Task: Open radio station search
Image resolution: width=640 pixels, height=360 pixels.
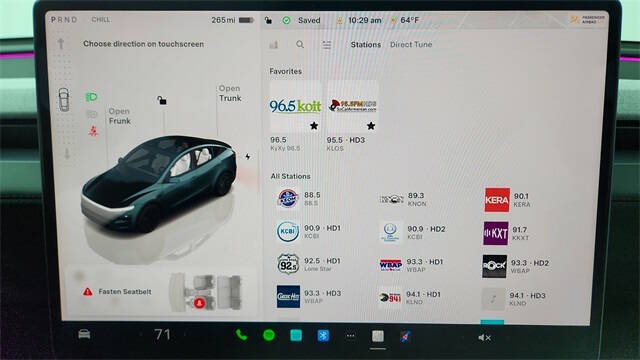Action: tap(300, 44)
